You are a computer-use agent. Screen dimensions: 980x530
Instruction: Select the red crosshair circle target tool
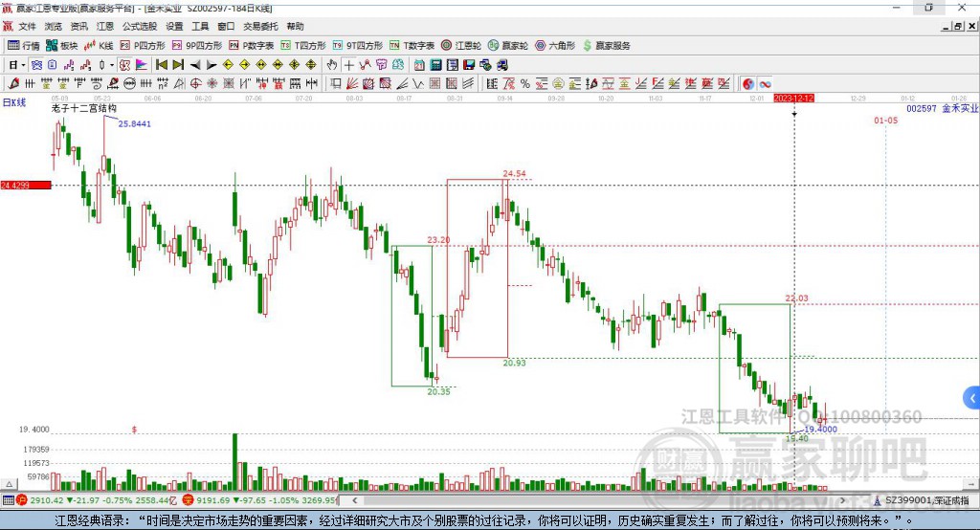coord(195,83)
